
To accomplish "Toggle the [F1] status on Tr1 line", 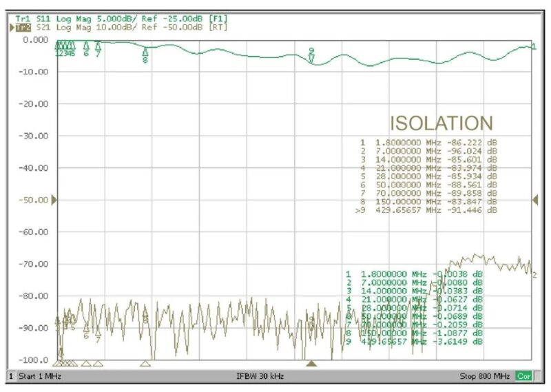I will [x=218, y=18].
